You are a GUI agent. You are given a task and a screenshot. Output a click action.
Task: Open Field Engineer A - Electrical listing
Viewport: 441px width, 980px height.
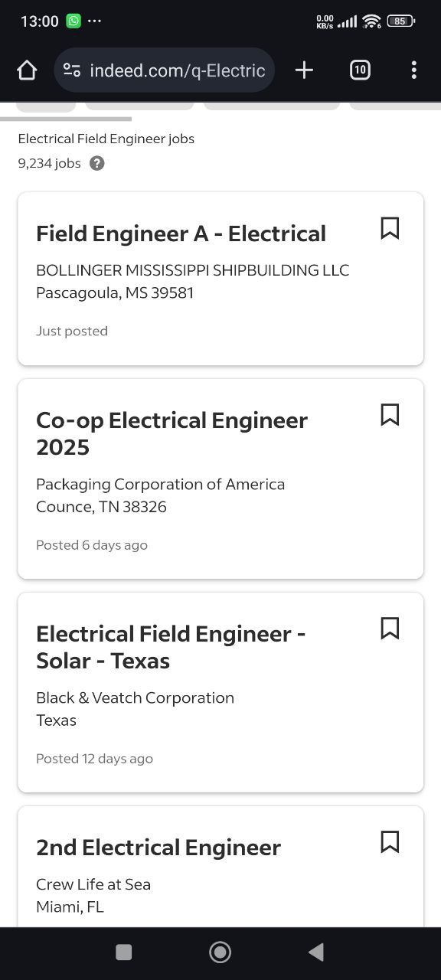[181, 234]
